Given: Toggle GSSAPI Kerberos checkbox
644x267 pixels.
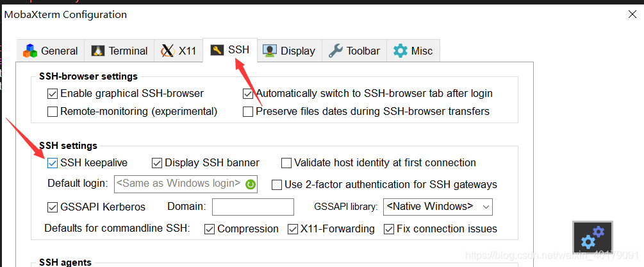Looking at the screenshot, I should pos(53,207).
